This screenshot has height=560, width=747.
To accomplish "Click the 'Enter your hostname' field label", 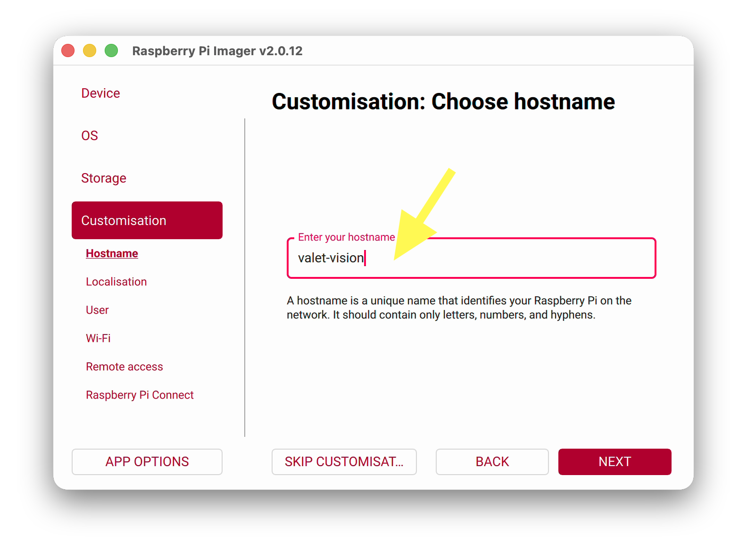I will coord(347,237).
